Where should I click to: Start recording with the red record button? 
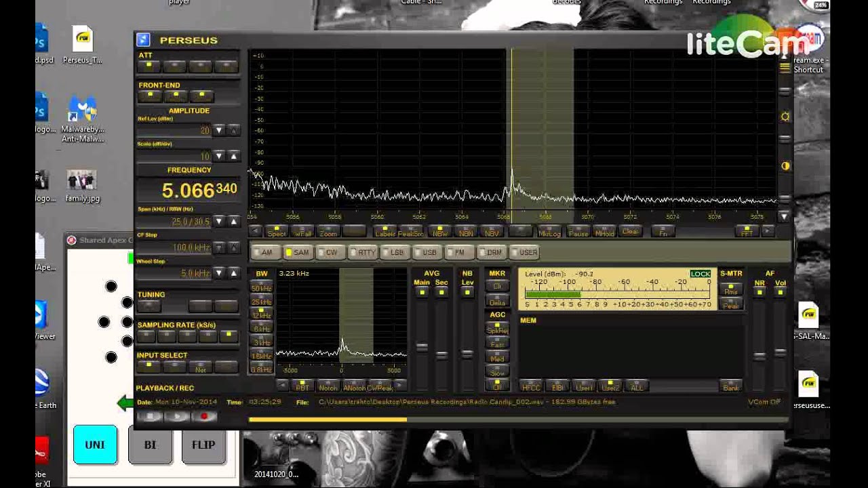tap(203, 416)
